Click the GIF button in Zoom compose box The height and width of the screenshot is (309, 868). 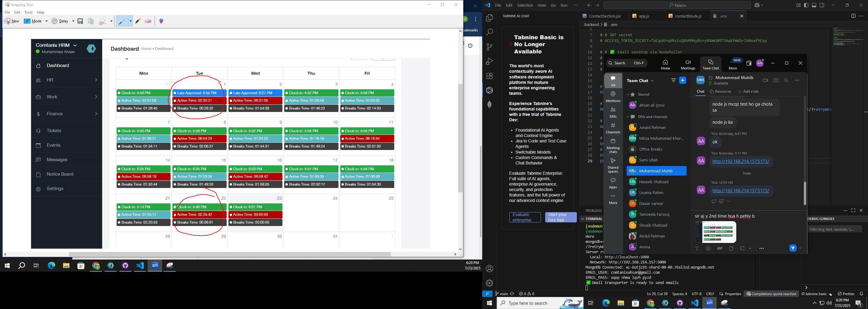pos(719,248)
